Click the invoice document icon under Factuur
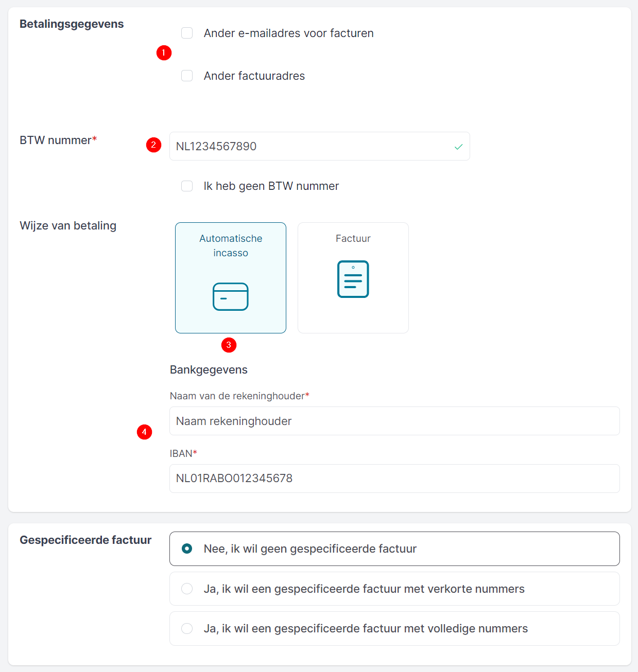 point(353,279)
